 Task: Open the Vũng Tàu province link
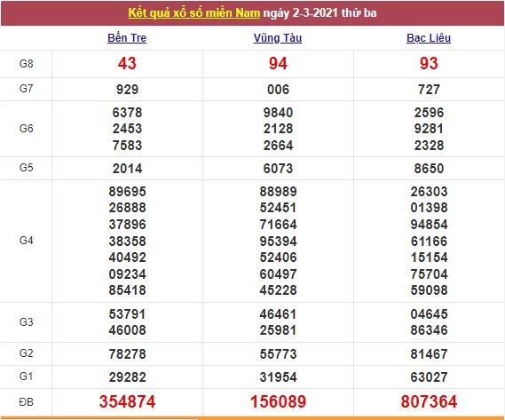click(278, 38)
